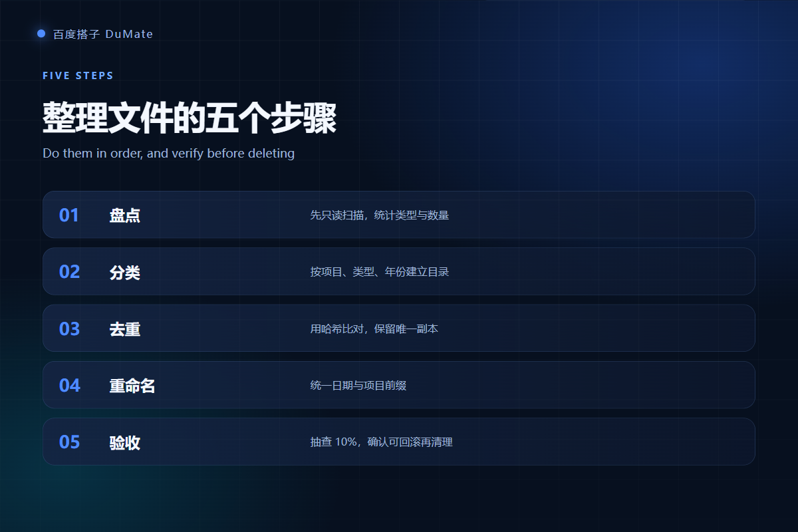Image resolution: width=798 pixels, height=532 pixels.
Task: Select the 分类 step title
Action: click(x=125, y=271)
